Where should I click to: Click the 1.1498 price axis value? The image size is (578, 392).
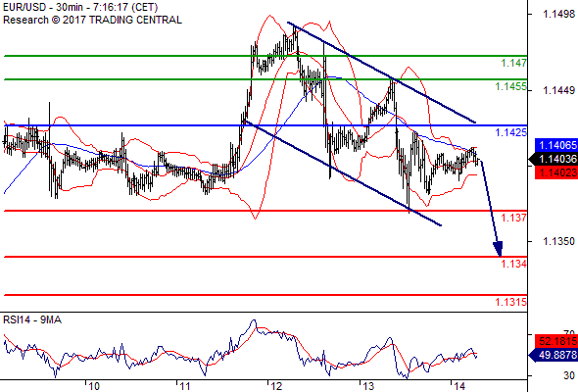point(558,14)
